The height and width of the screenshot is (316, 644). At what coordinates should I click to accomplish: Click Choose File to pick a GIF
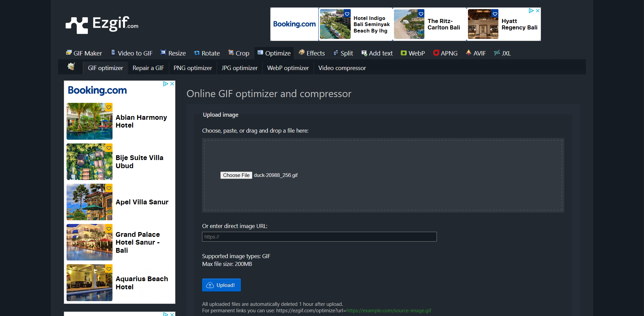point(236,175)
